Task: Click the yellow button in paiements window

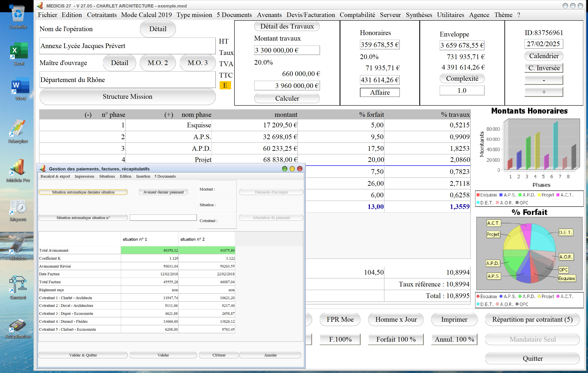Action: click(292, 169)
